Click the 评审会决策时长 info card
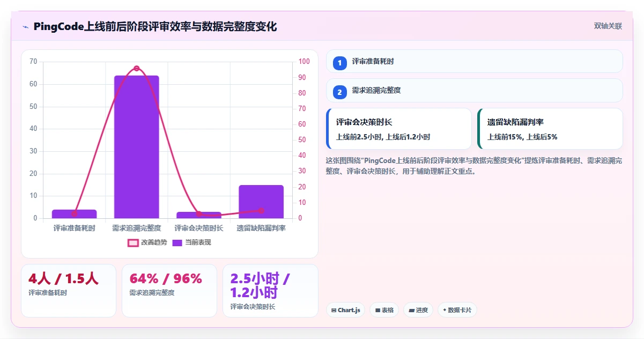Viewport: 644px width, 339px height. click(x=399, y=129)
